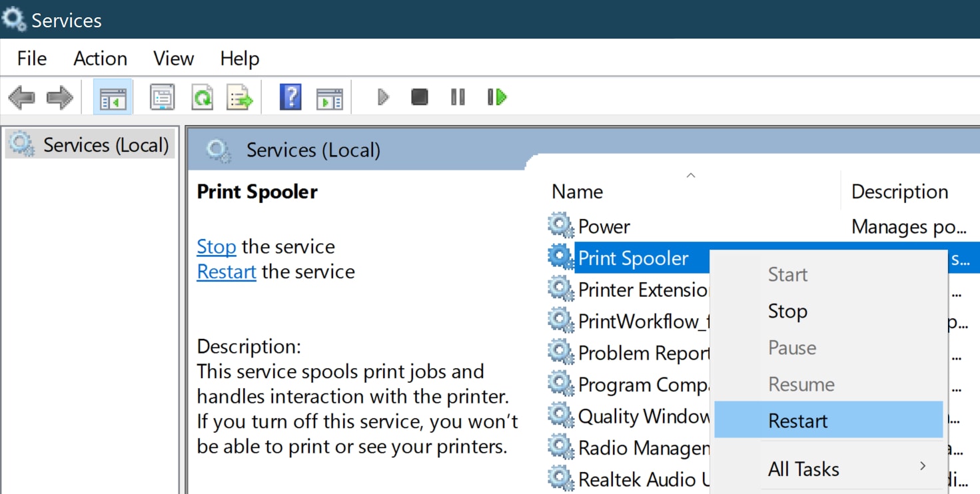Open the View menu
The width and height of the screenshot is (980, 494).
(x=173, y=59)
